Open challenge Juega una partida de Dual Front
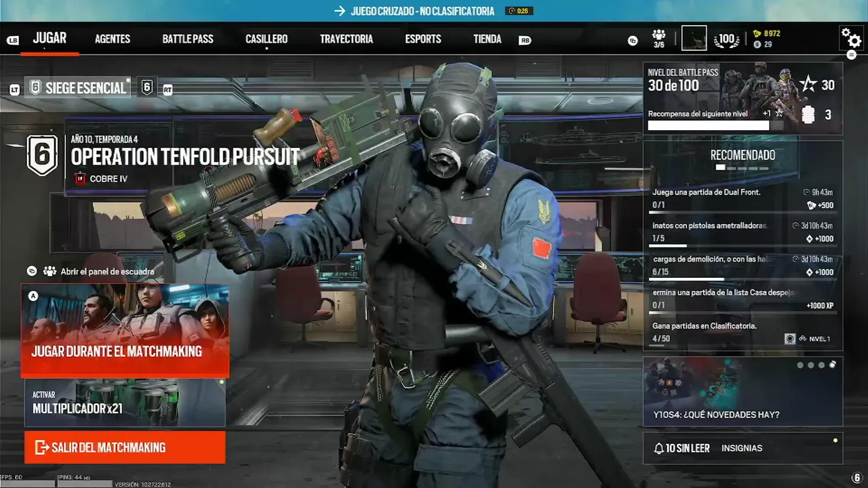This screenshot has width=868, height=488. tap(743, 199)
